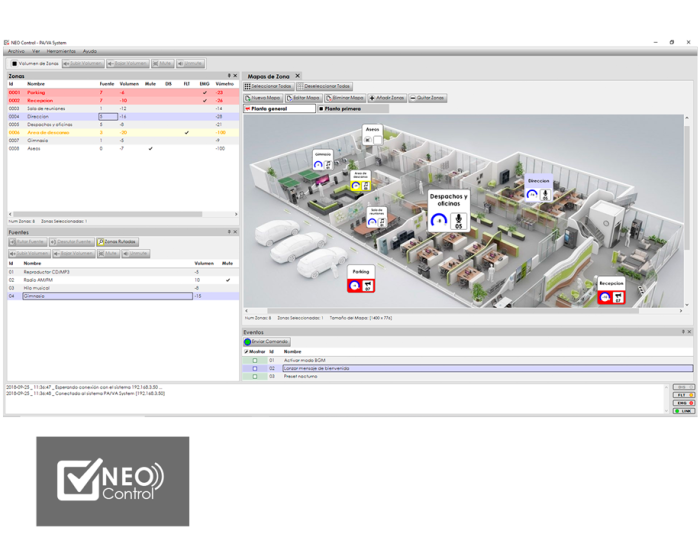Screen dimensions: 700x560
Task: Pin the Zonas panel with the pushpin
Action: pos(229,75)
